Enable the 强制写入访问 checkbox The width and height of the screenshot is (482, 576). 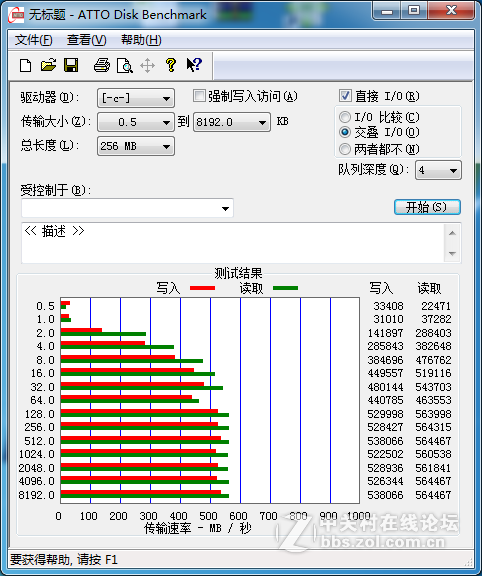pyautogui.click(x=199, y=96)
